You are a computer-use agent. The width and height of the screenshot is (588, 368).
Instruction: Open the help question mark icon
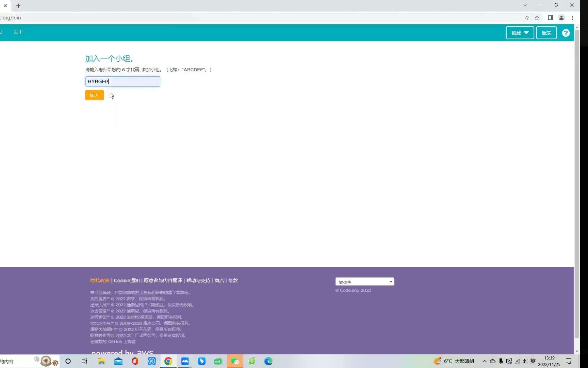(566, 33)
